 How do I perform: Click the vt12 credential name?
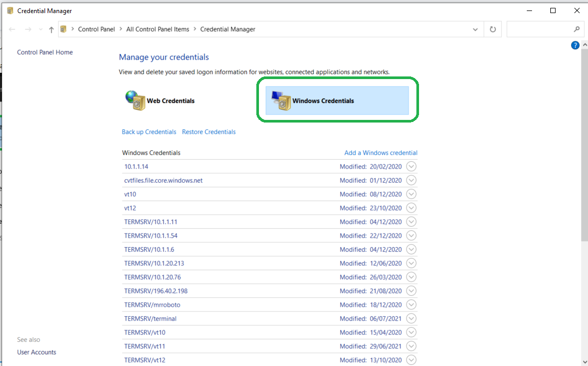[130, 208]
